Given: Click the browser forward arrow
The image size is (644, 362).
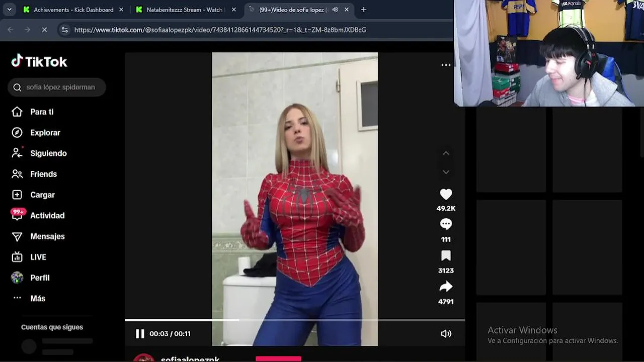Looking at the screenshot, I should (x=28, y=30).
